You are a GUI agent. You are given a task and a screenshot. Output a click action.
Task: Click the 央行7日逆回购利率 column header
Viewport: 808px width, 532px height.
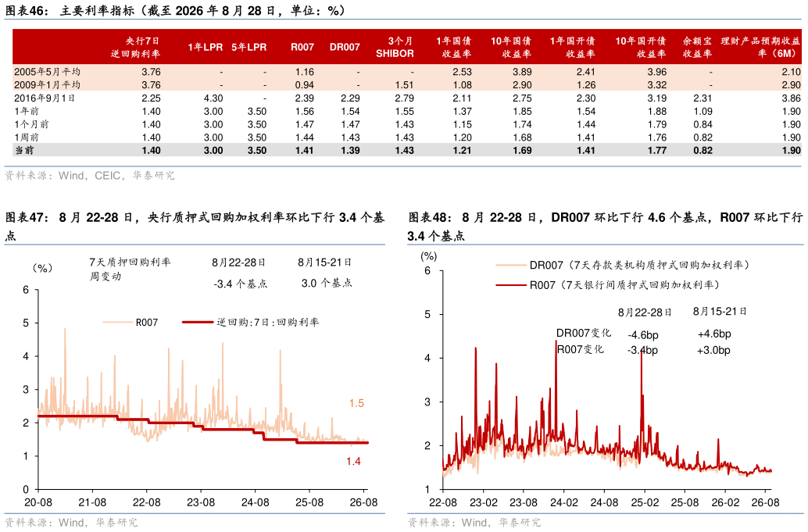(135, 47)
